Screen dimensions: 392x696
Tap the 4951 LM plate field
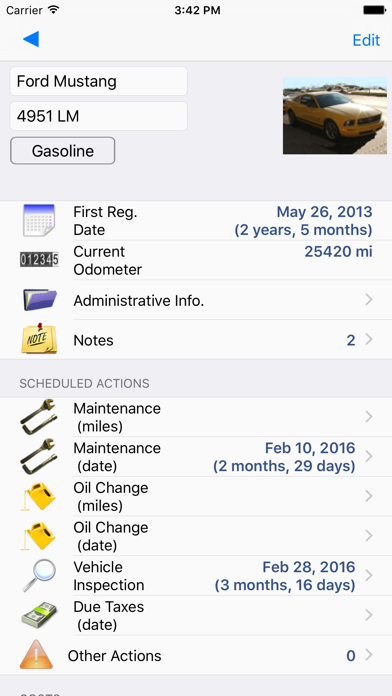[x=99, y=116]
